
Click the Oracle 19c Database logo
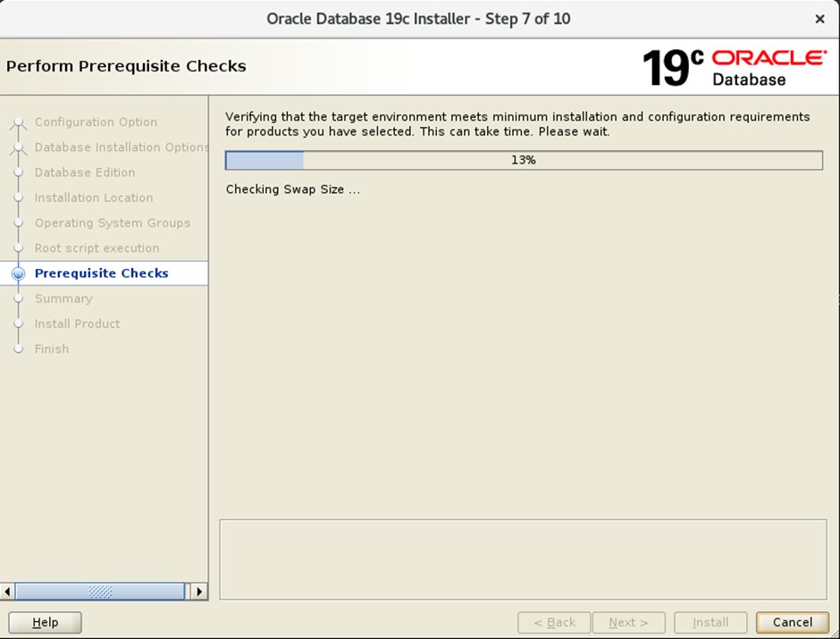[735, 68]
